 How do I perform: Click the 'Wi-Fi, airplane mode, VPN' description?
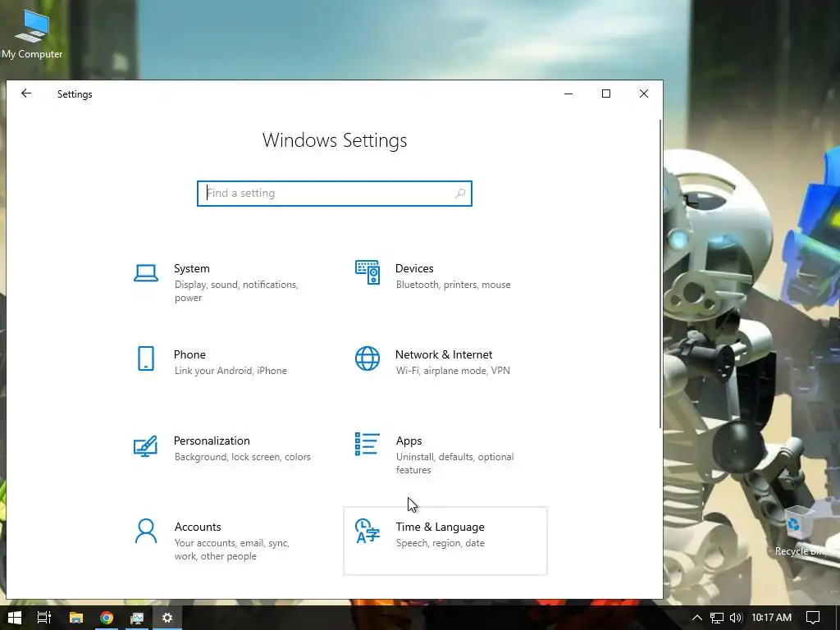pyautogui.click(x=453, y=371)
